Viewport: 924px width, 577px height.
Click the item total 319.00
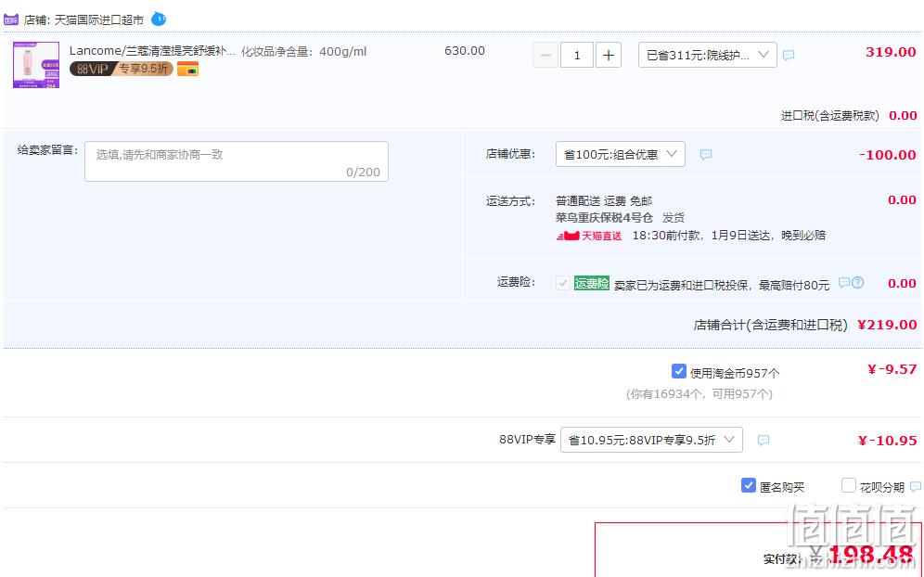coord(891,52)
